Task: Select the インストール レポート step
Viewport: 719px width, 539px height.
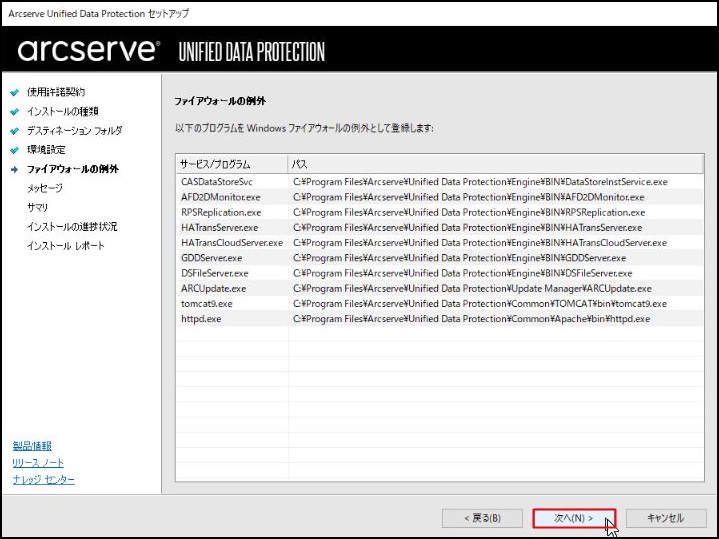Action: point(66,246)
